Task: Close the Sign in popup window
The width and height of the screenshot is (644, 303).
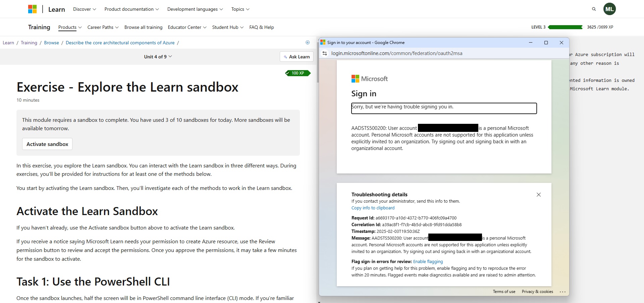Action: [561, 43]
